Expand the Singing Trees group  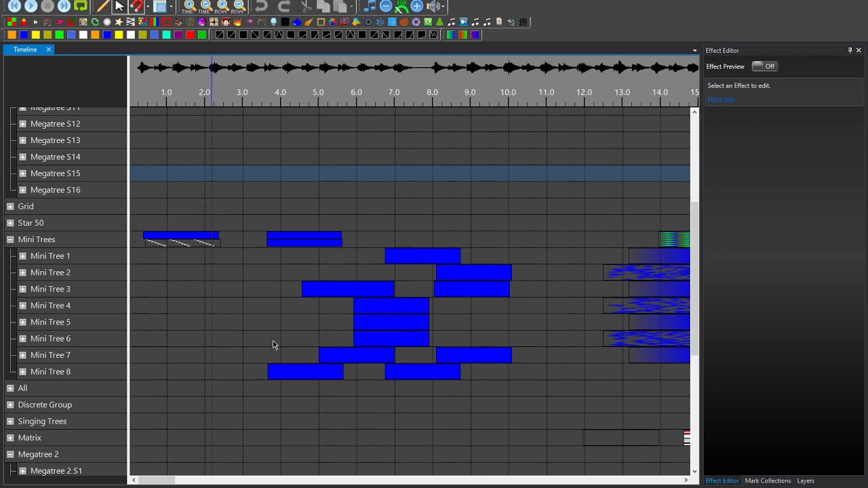click(x=10, y=421)
